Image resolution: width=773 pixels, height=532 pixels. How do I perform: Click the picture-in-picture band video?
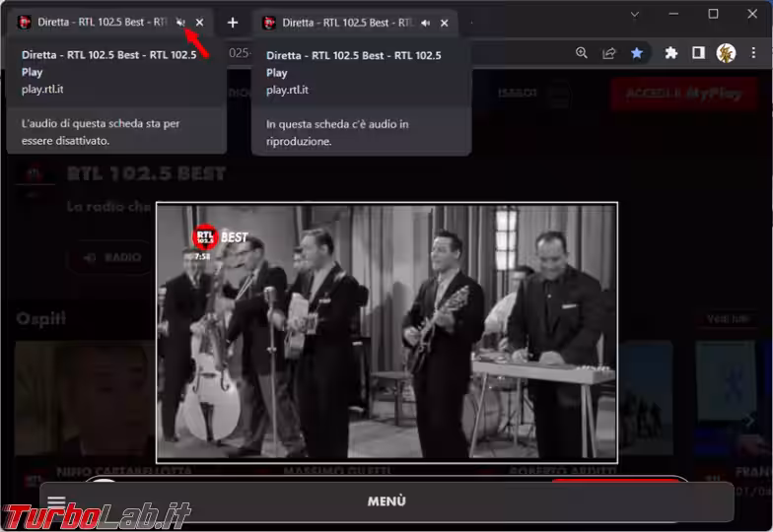(x=386, y=333)
